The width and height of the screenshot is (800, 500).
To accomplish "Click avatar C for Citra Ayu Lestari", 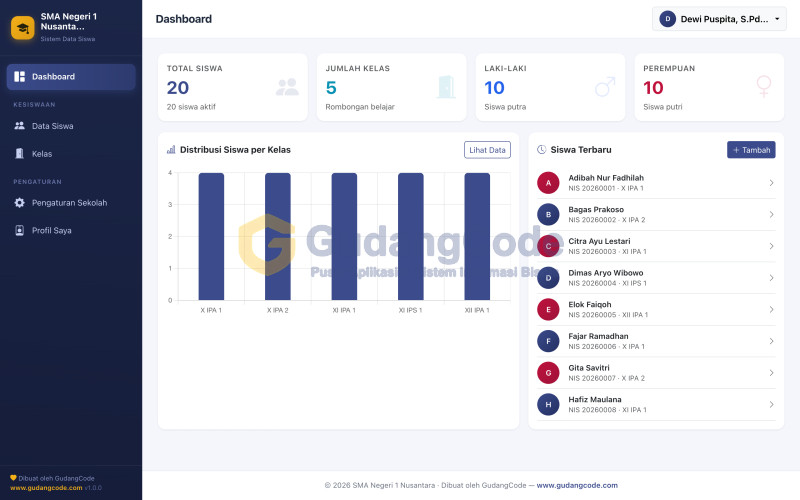I will [548, 246].
